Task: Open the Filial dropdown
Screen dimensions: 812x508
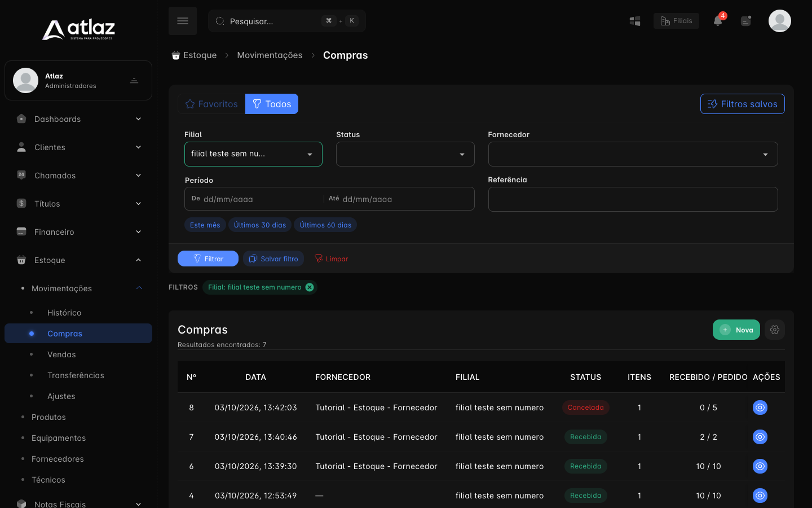Action: (x=253, y=154)
